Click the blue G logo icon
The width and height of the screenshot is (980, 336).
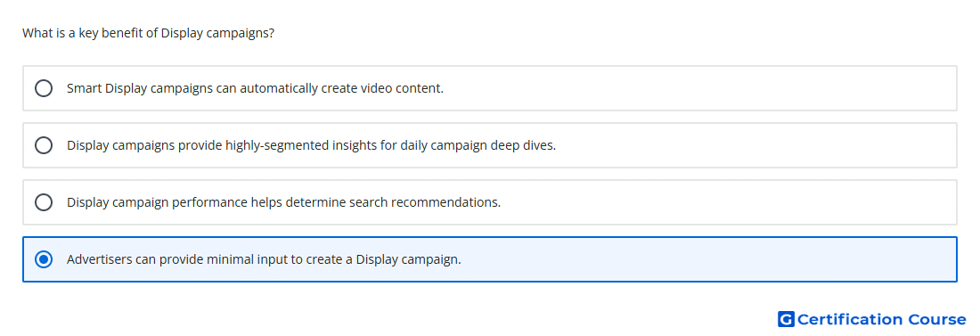click(786, 320)
